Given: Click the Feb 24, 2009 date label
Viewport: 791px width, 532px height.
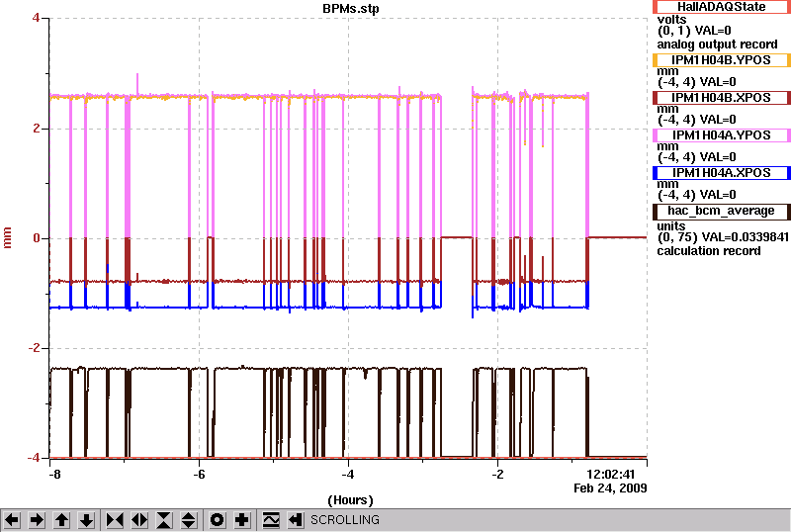Looking at the screenshot, I should (610, 488).
